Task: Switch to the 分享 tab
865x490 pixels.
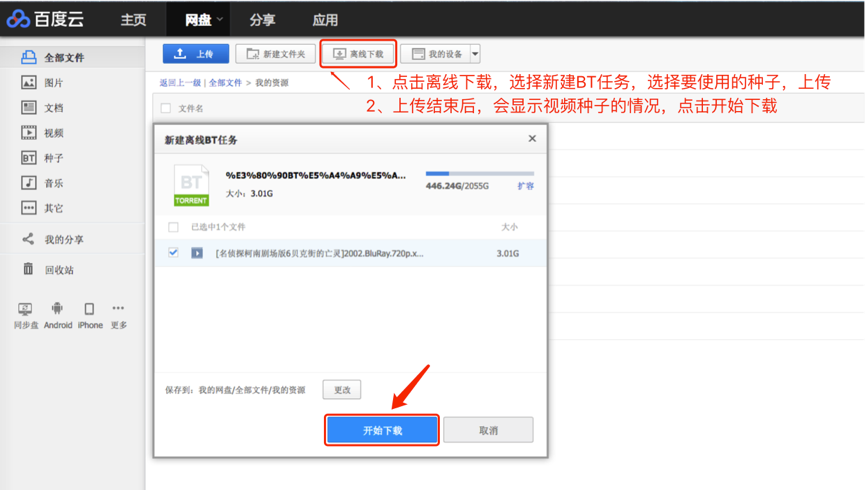Action: [262, 20]
